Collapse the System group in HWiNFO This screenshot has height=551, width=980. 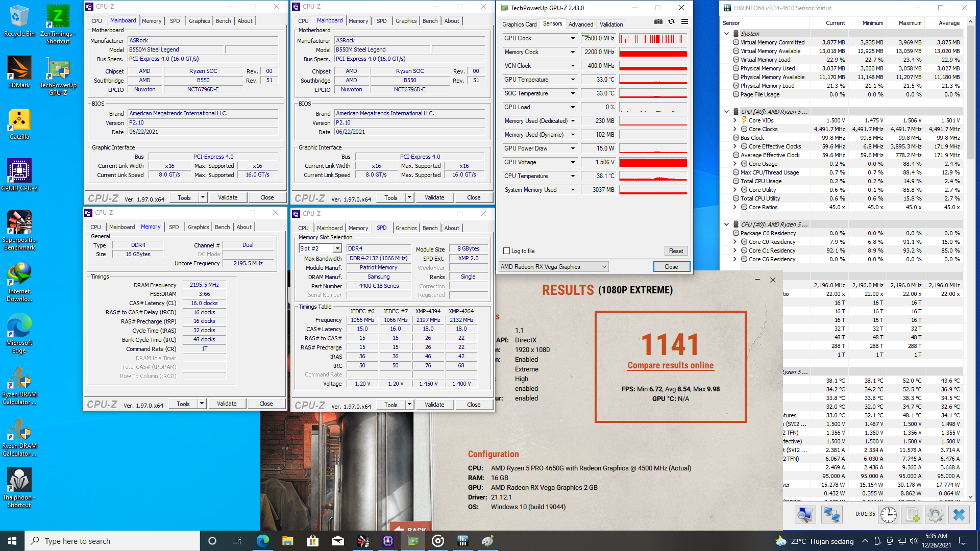[x=726, y=34]
